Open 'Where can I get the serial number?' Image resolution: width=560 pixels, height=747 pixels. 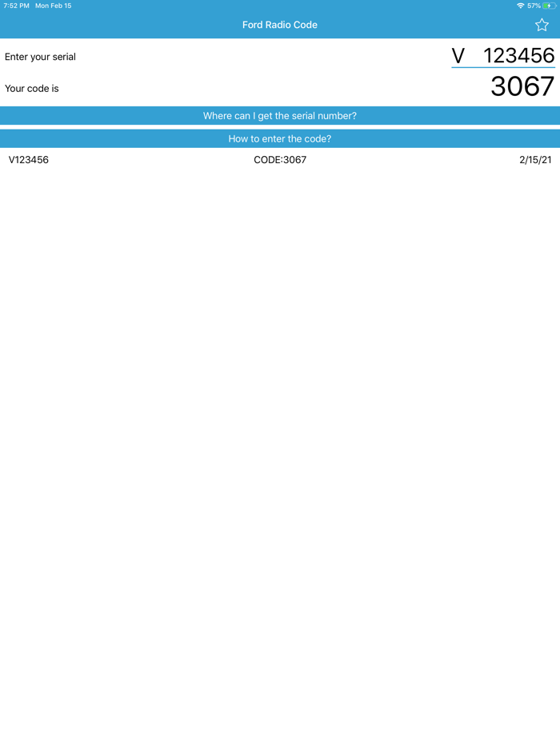(x=280, y=116)
